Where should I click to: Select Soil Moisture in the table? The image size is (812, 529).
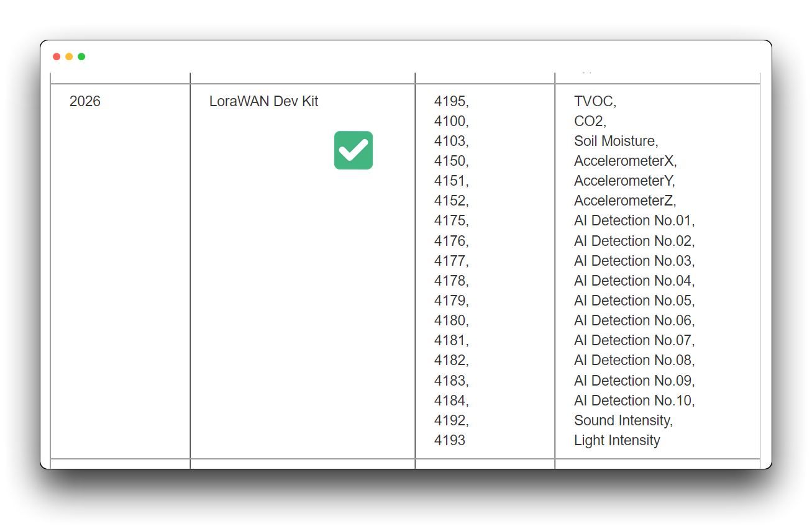pyautogui.click(x=614, y=141)
